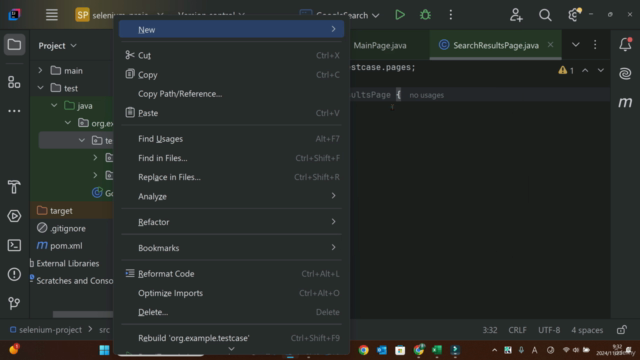Open the AI Assistant spiral icon
Screen dimensions: 640x360
tap(625, 73)
